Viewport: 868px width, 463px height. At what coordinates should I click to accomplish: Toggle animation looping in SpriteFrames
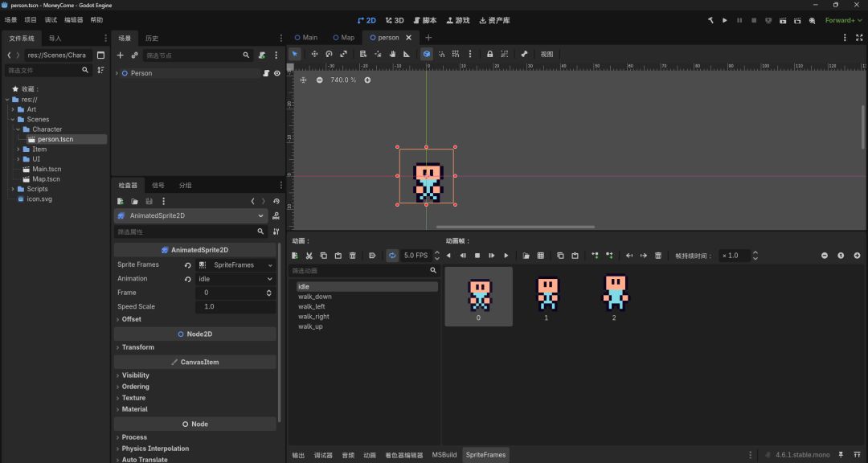pos(392,256)
